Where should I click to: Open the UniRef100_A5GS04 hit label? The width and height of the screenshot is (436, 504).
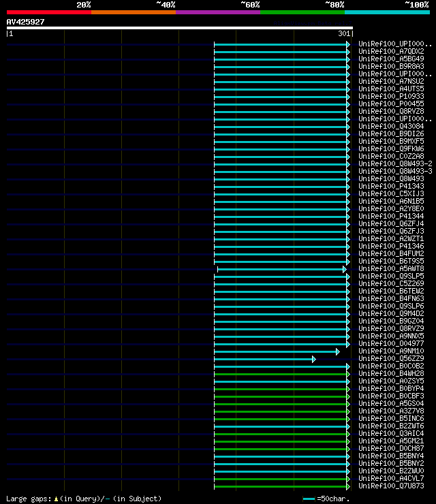391,403
